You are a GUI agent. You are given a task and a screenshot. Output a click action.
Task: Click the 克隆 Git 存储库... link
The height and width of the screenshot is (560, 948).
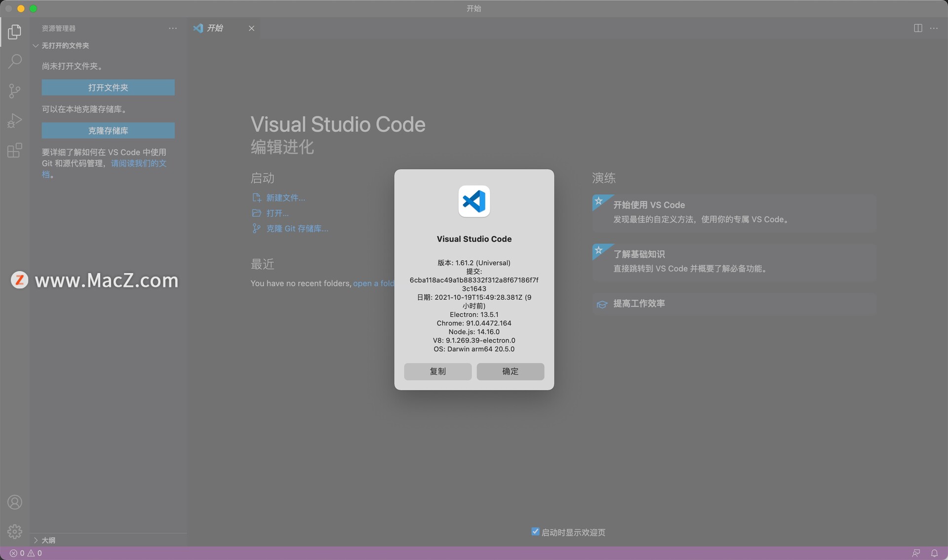point(297,229)
